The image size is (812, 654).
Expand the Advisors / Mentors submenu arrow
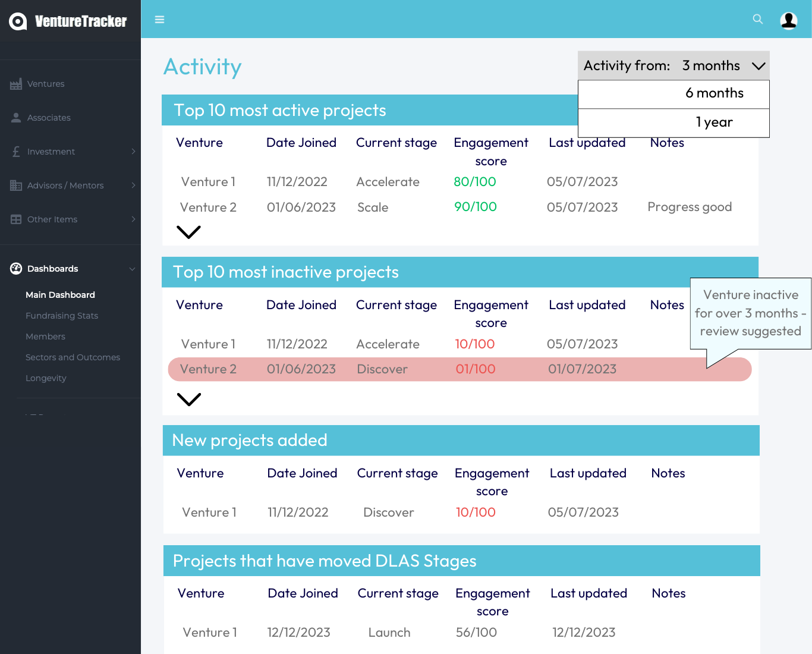coord(133,185)
